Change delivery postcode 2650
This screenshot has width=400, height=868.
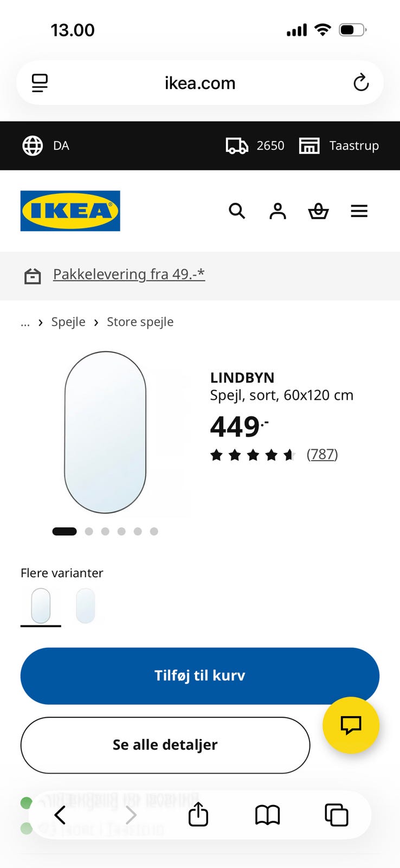point(255,146)
